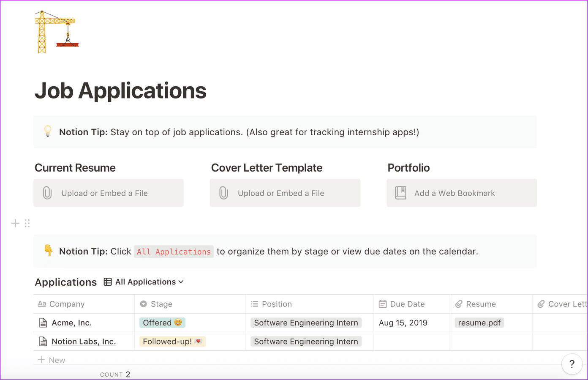The width and height of the screenshot is (588, 380).
Task: Open the resume.pdf attachment
Action: click(x=479, y=323)
